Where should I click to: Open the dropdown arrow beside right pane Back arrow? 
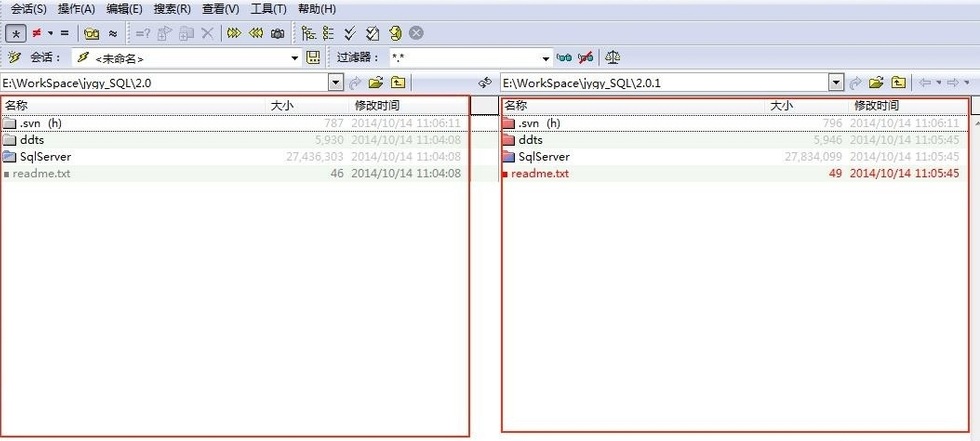coord(938,82)
